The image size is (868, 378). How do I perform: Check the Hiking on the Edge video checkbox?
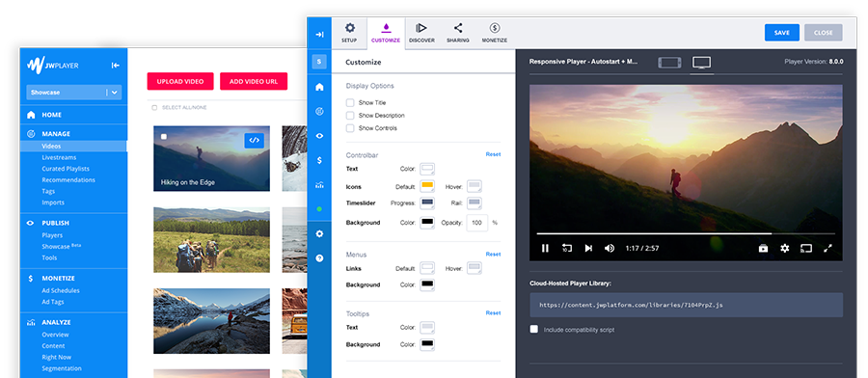(163, 136)
